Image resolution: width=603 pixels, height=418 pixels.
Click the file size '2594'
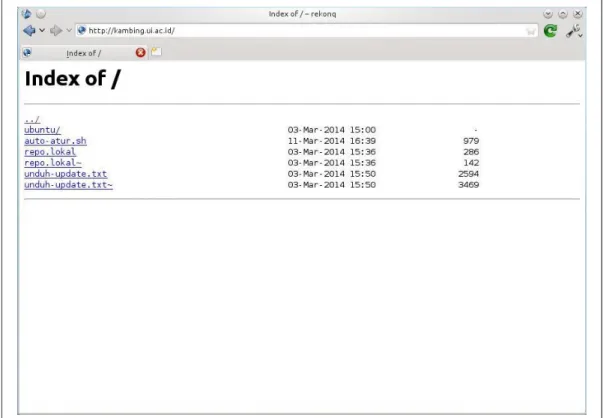click(x=468, y=174)
